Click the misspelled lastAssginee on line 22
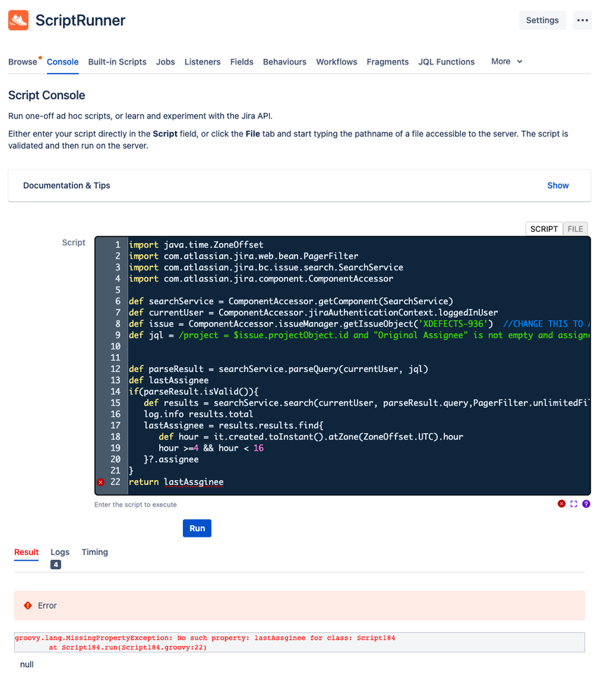 [x=193, y=482]
